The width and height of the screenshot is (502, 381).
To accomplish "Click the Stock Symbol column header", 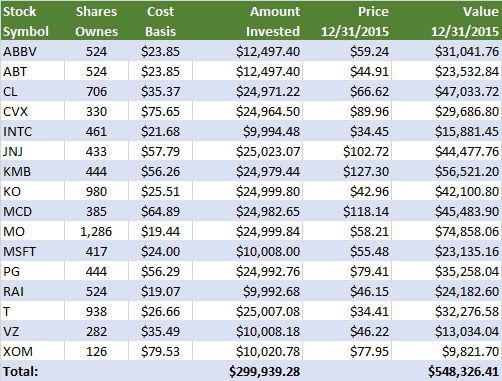I will tap(32, 21).
